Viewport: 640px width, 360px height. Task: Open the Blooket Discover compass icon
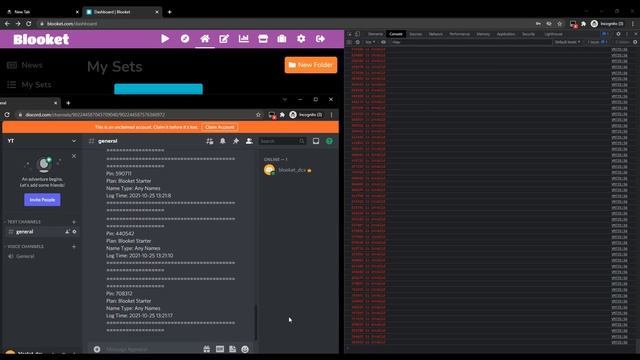tap(185, 39)
